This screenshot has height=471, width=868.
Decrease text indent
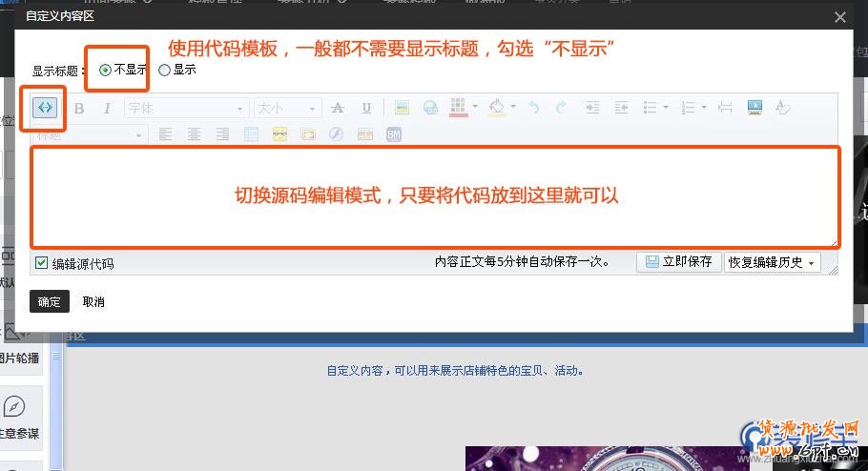pos(621,108)
